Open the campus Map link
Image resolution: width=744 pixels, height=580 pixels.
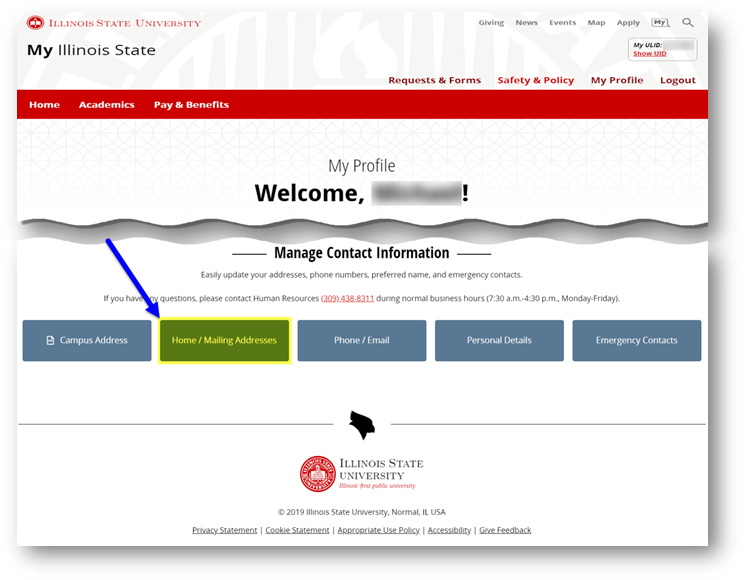[596, 22]
